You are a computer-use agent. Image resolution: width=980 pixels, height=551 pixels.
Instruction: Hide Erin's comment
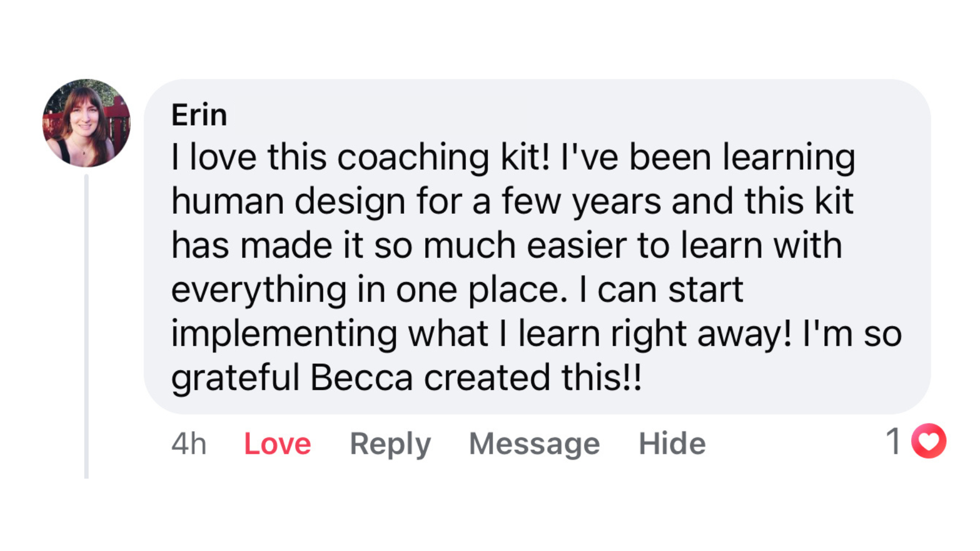672,443
